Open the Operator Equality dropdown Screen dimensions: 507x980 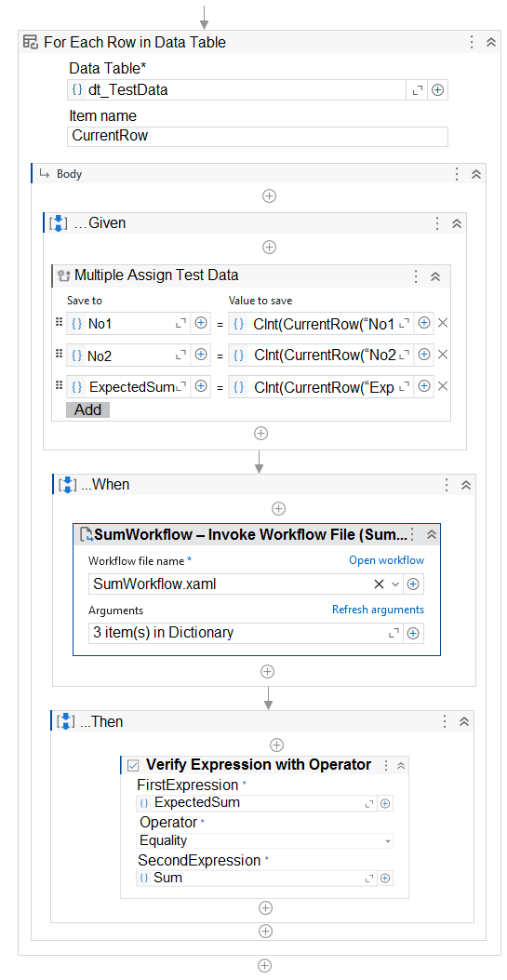pos(265,840)
